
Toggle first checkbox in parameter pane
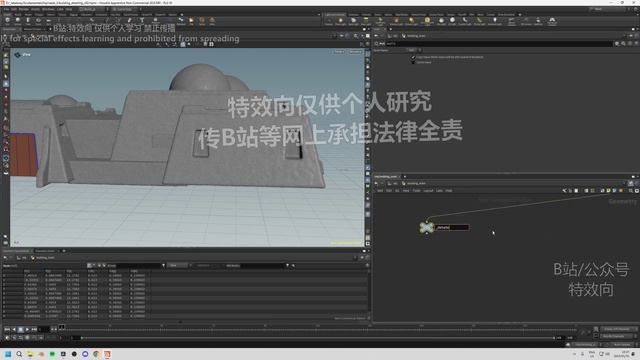tap(413, 58)
